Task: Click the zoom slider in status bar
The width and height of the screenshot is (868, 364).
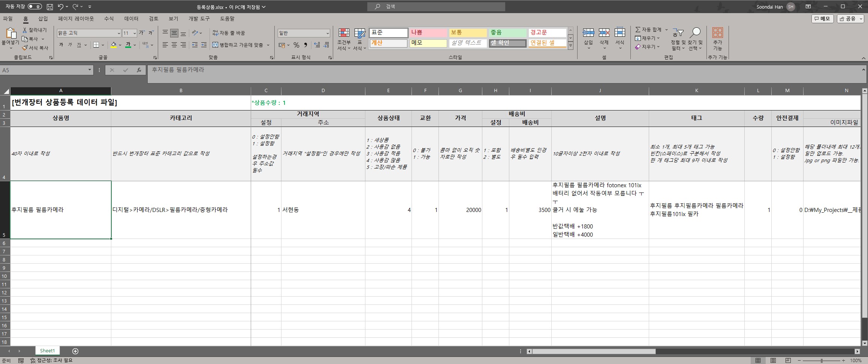Action: [x=821, y=360]
